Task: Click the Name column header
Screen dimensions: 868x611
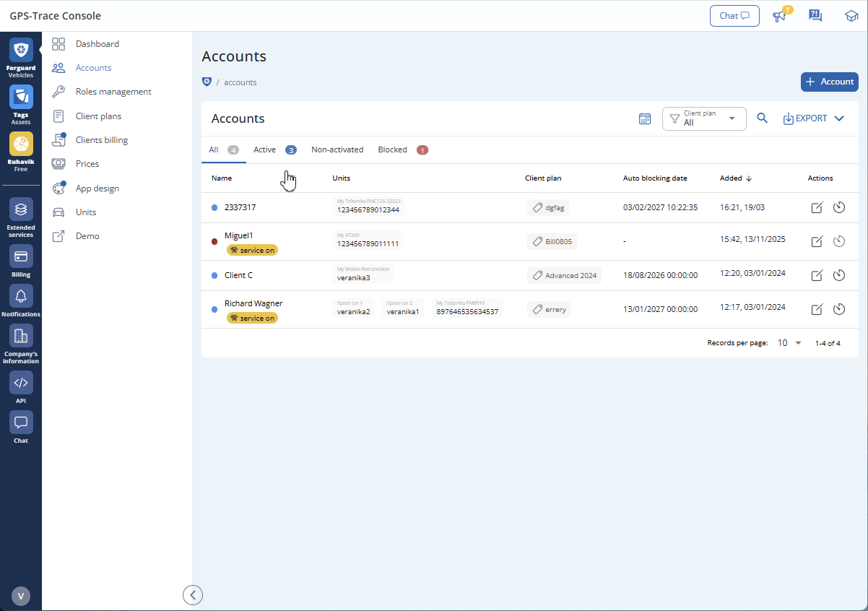Action: (222, 178)
